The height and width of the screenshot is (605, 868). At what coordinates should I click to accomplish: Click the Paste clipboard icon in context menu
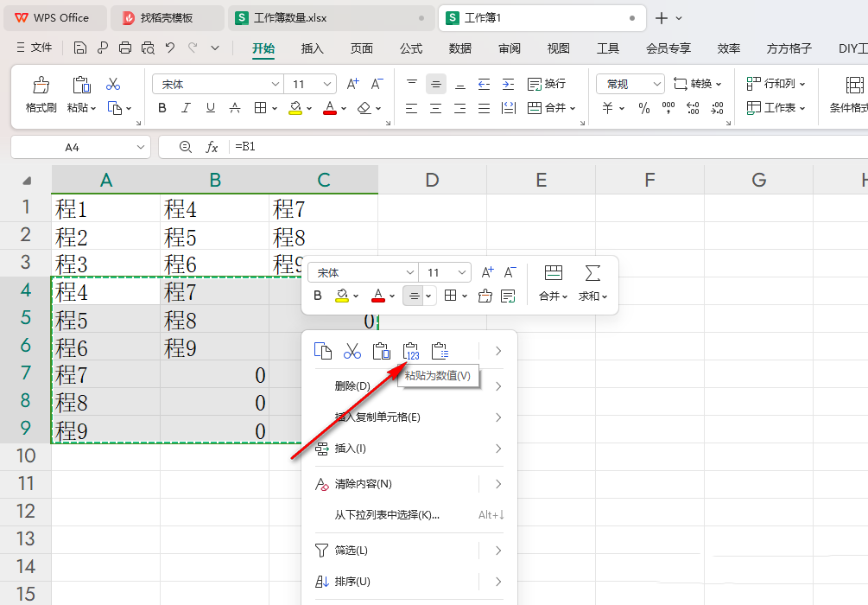click(382, 351)
